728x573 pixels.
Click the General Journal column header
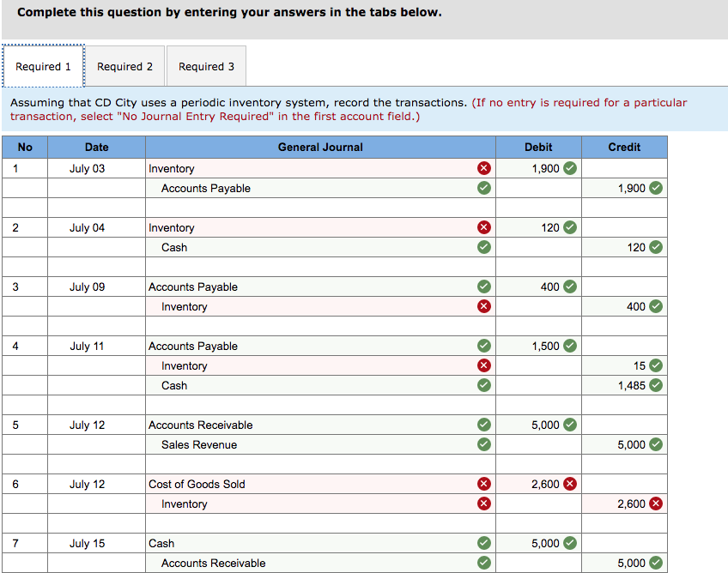(x=320, y=147)
